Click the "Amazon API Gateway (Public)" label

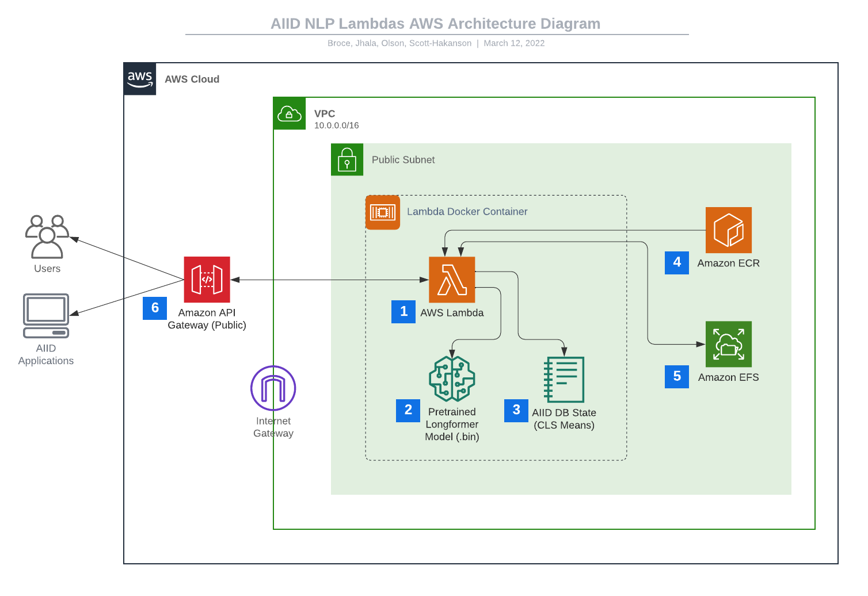click(207, 319)
